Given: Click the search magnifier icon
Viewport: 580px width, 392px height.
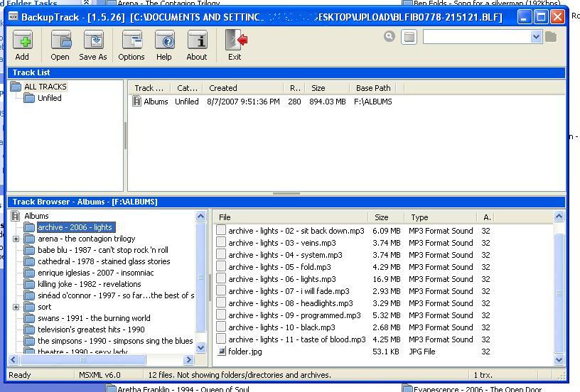Looking at the screenshot, I should click(390, 36).
